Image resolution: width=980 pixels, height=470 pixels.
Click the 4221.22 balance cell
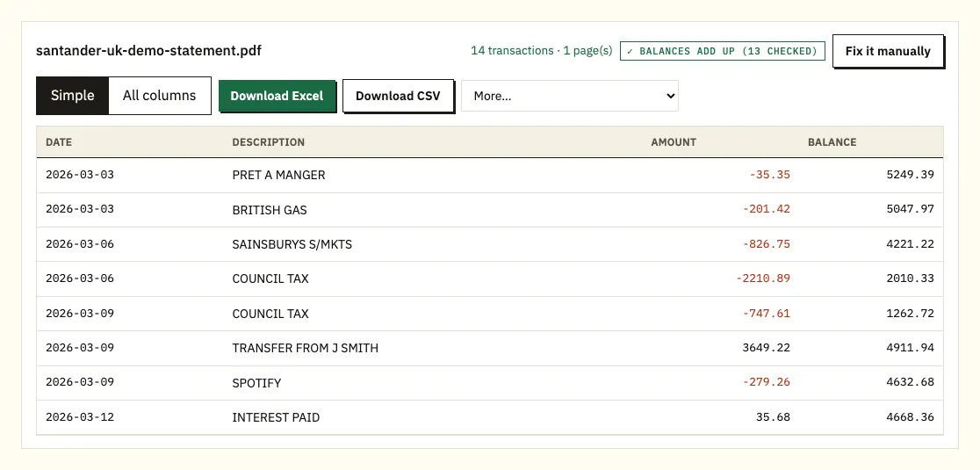click(x=910, y=244)
